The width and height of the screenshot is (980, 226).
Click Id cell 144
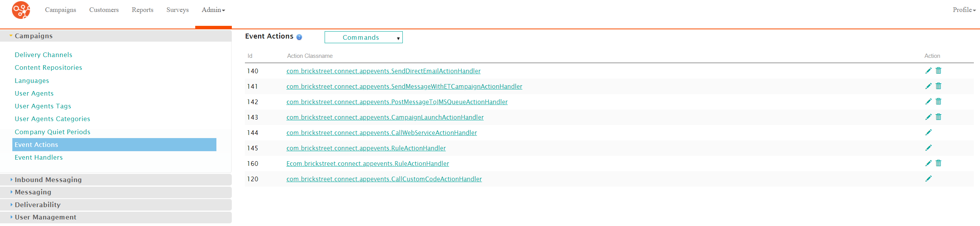(253, 133)
